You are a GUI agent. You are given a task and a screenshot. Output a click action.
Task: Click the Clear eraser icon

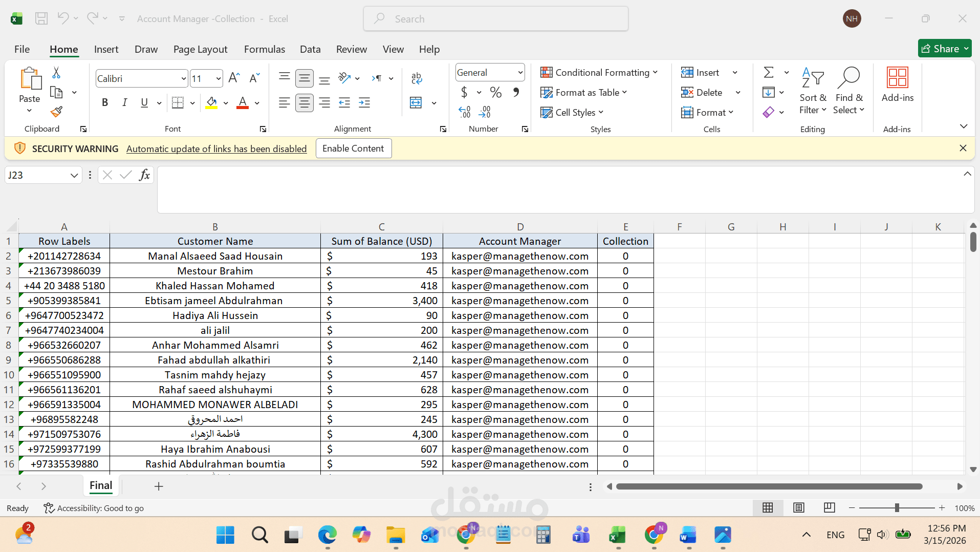[769, 112]
